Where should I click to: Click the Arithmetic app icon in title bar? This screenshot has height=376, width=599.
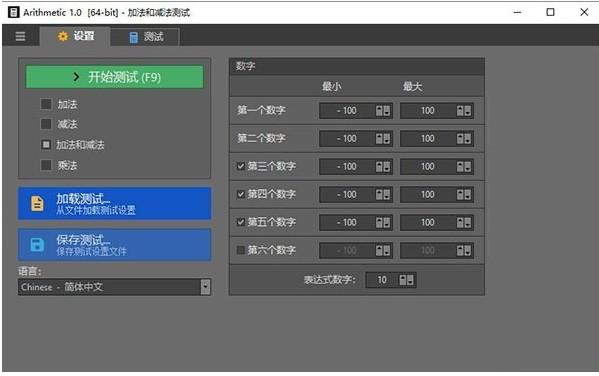pos(13,12)
